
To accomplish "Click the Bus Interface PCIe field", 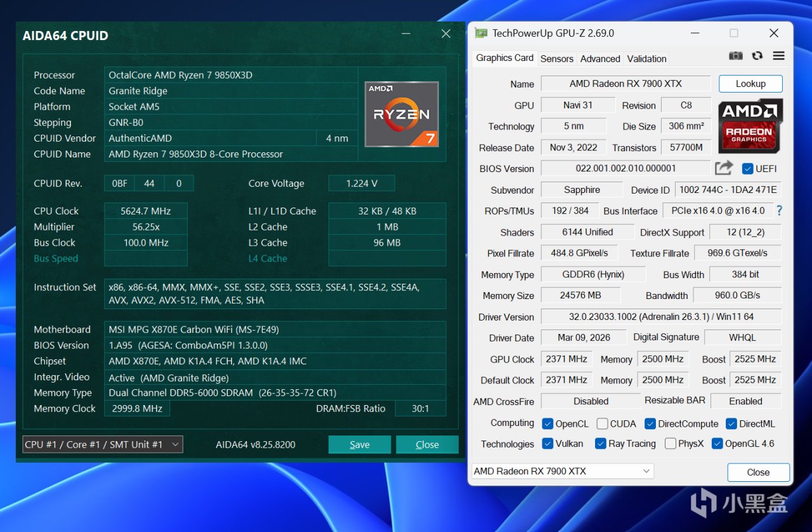I will coord(717,211).
